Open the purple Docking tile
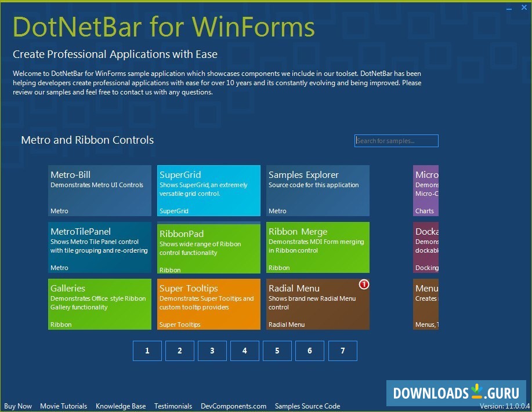Image resolution: width=532 pixels, height=412 pixels. click(426, 247)
